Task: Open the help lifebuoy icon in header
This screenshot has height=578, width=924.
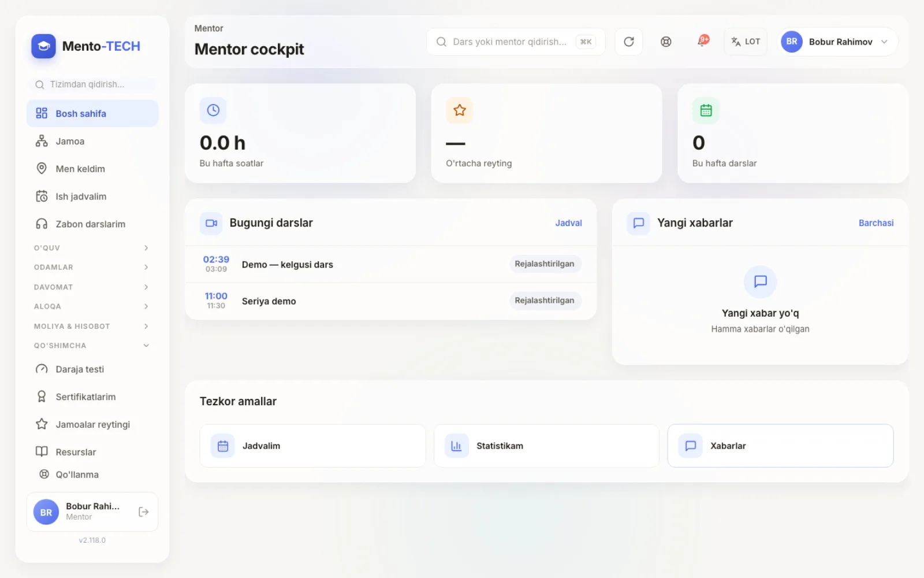Action: click(666, 42)
